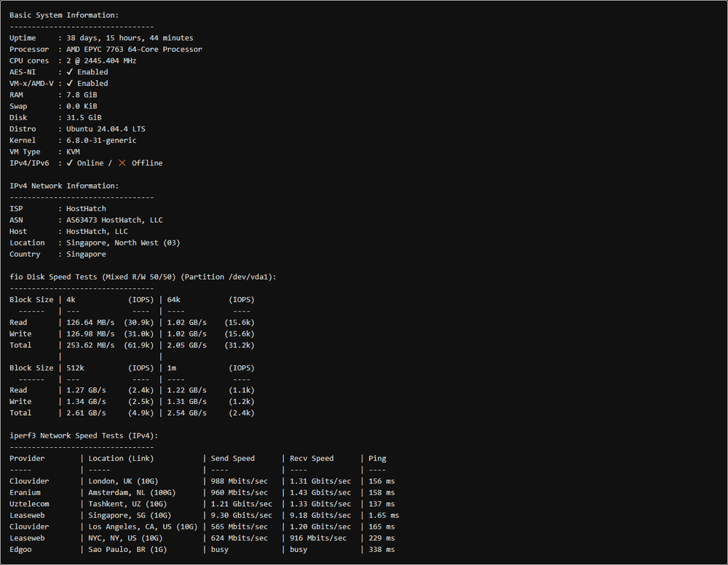Click Country value 'Singapore'
This screenshot has height=565, width=728.
86,254
